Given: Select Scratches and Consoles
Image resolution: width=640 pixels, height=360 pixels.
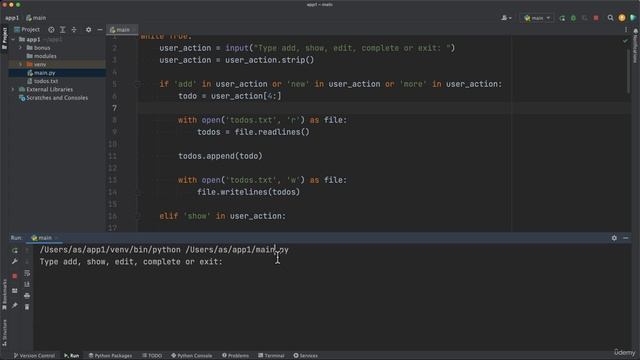Looking at the screenshot, I should click(53, 98).
